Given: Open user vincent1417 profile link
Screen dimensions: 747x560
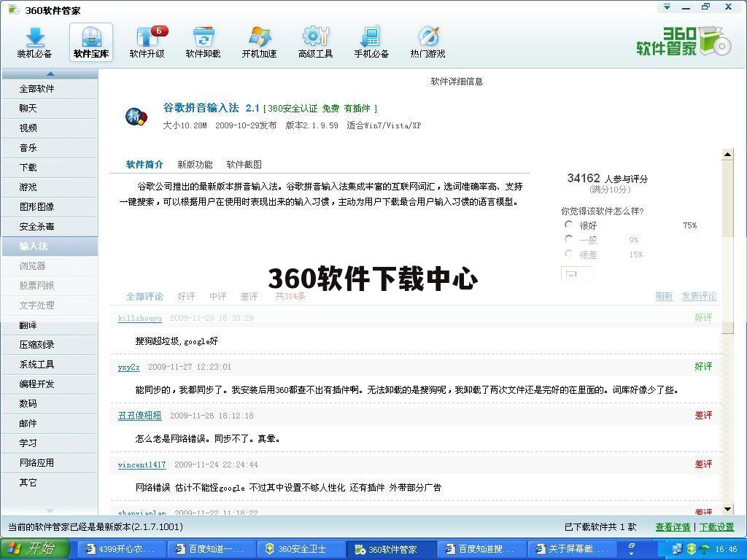Looking at the screenshot, I should 142,464.
